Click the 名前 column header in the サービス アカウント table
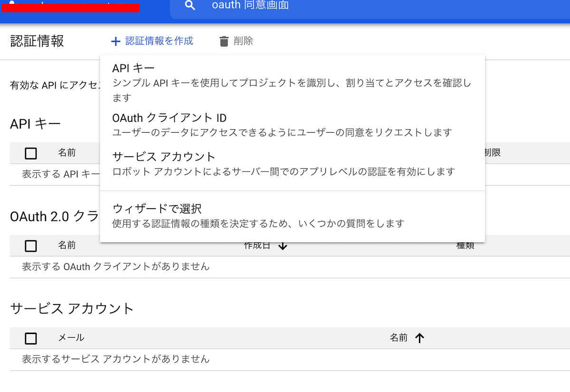 click(x=399, y=338)
